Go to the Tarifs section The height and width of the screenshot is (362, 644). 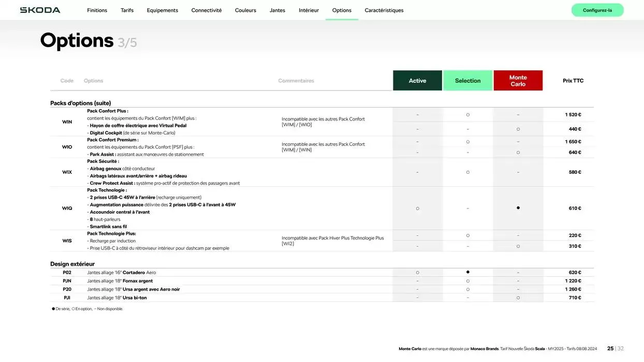click(127, 10)
